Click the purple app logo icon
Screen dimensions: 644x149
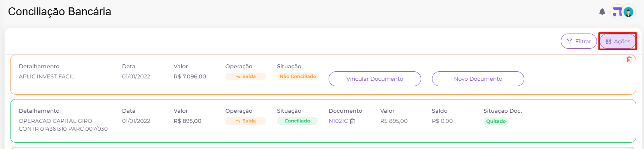click(x=617, y=12)
